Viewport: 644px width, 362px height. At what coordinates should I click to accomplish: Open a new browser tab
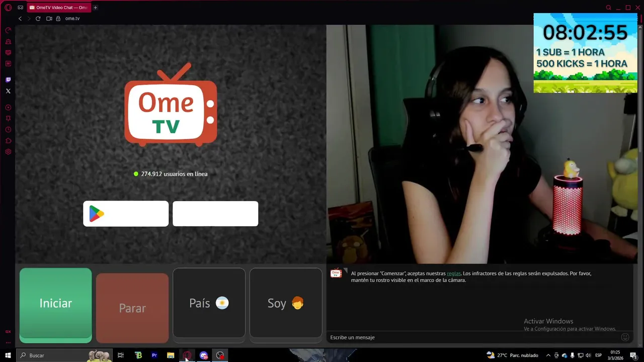pyautogui.click(x=95, y=8)
